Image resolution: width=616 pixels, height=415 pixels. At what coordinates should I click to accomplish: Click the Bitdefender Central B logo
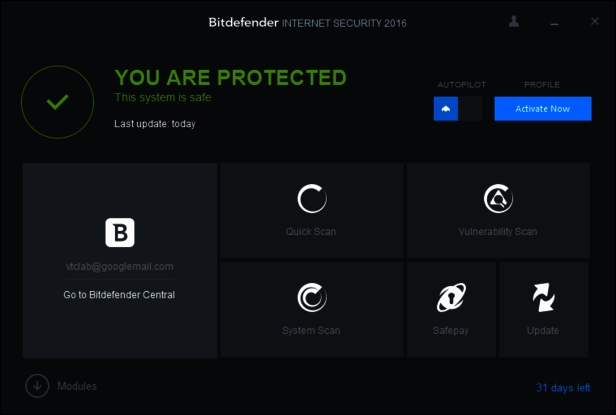tap(120, 233)
